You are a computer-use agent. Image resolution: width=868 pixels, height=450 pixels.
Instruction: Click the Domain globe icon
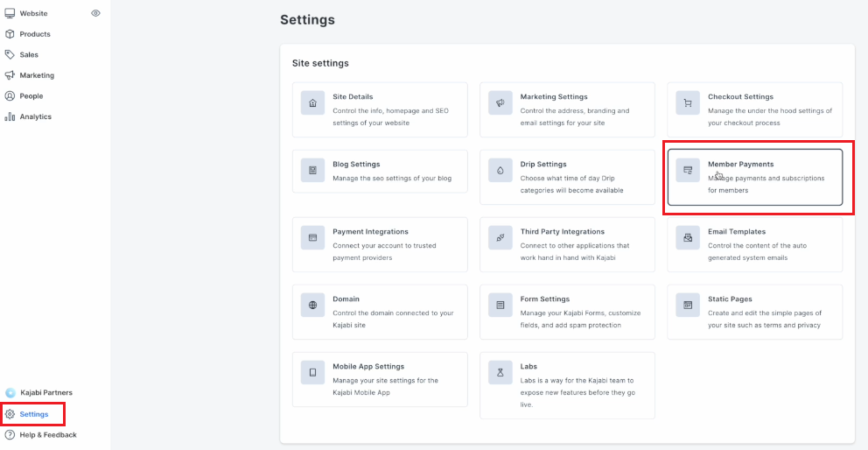(x=312, y=306)
